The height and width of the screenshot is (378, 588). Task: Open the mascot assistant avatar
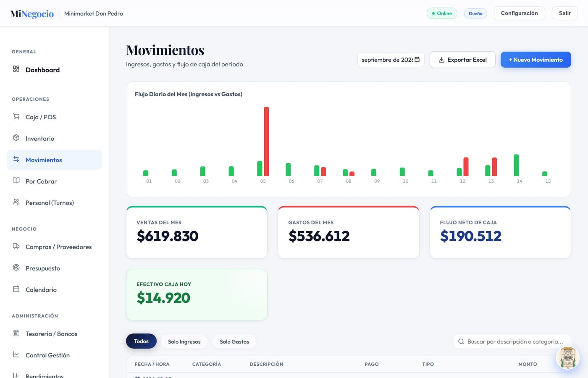click(x=568, y=358)
